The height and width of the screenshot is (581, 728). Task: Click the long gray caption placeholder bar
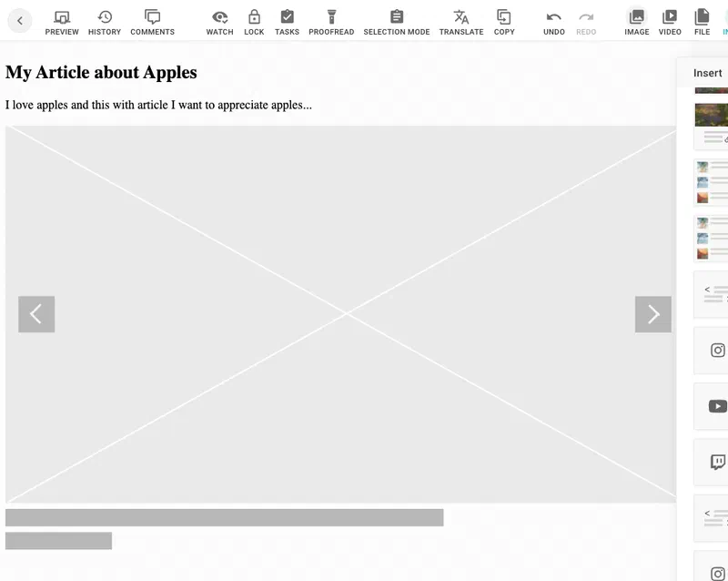[x=224, y=517]
